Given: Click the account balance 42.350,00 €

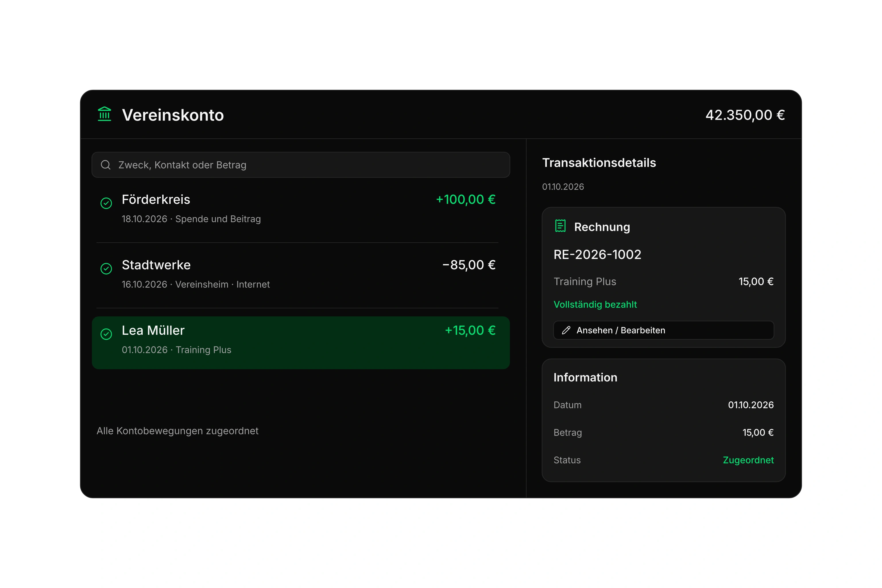Looking at the screenshot, I should (745, 115).
